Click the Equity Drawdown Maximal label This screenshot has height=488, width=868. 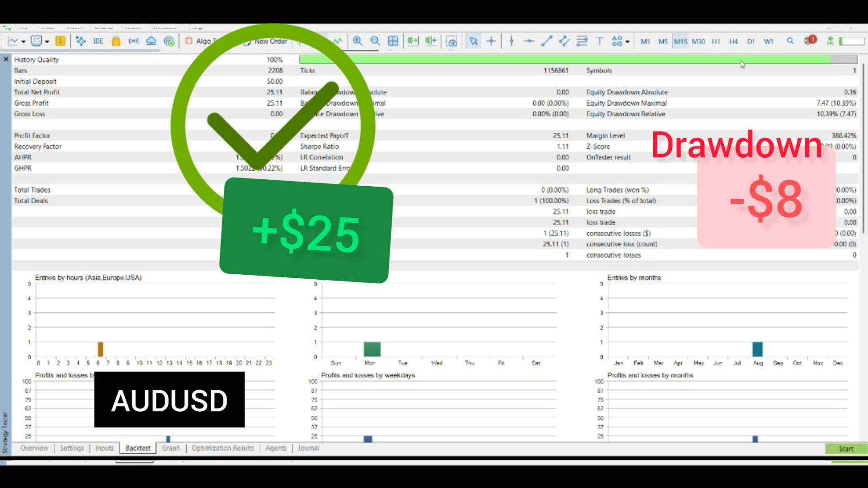[x=626, y=103]
